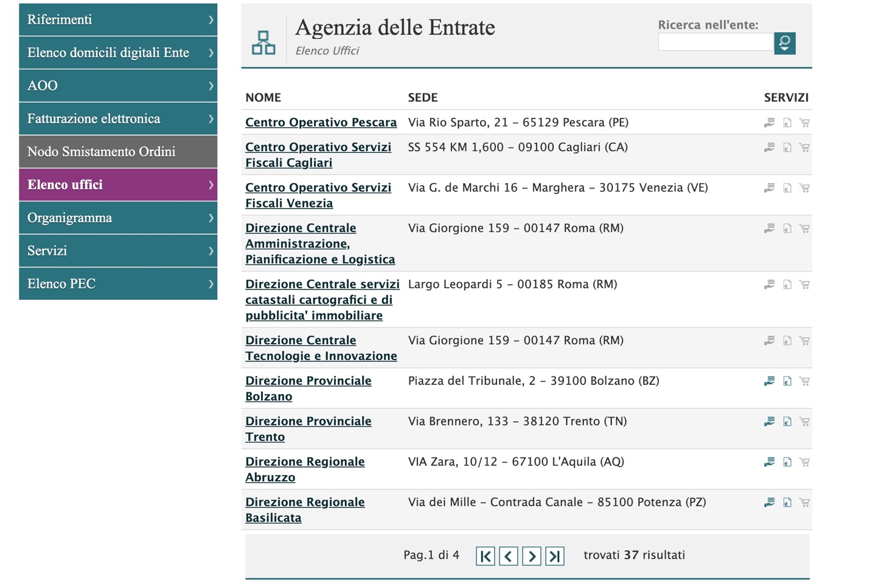Image resolution: width=895 pixels, height=588 pixels.
Task: Click 'Pag.1 di 4' pager text
Action: pos(431,555)
